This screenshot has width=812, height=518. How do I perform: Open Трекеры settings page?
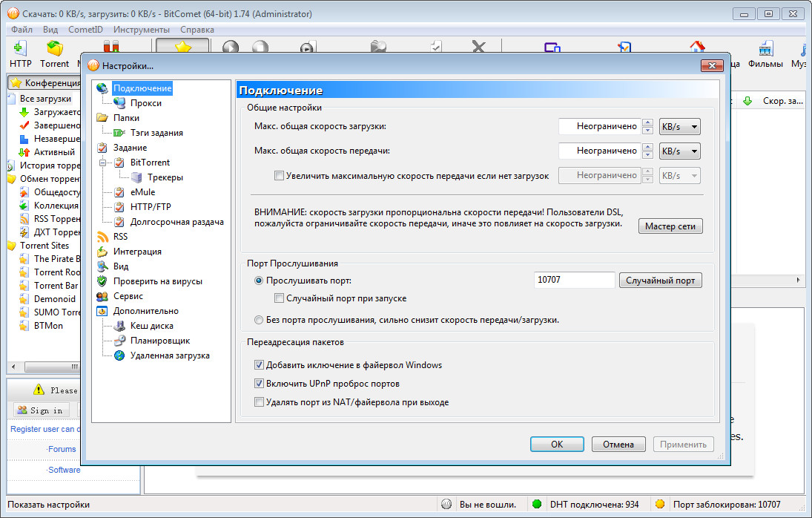(165, 177)
